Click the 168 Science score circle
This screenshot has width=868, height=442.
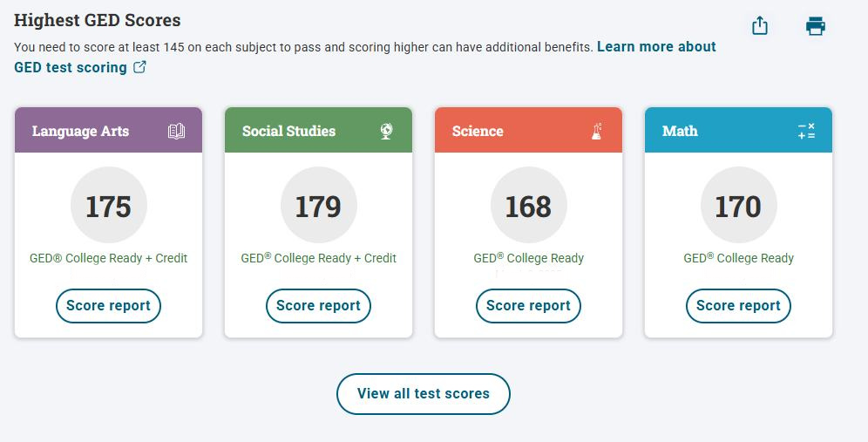528,206
